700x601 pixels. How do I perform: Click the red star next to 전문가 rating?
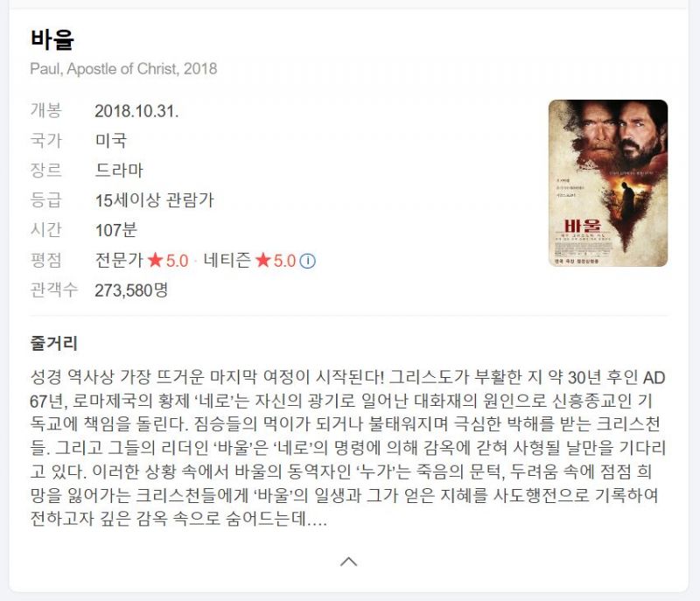pos(155,260)
